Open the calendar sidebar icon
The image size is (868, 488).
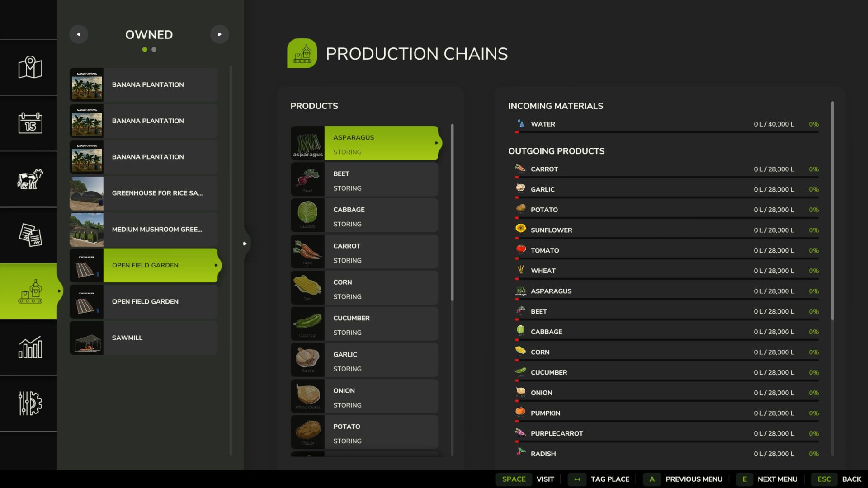click(30, 123)
